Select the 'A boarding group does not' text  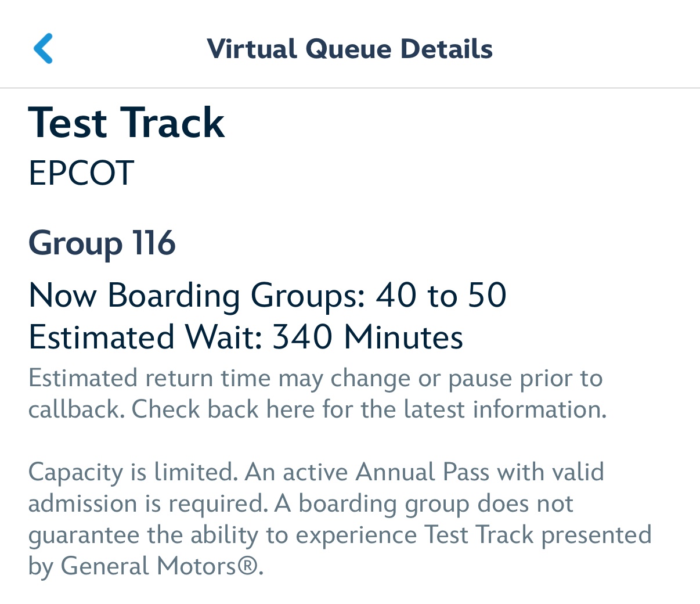point(424,504)
